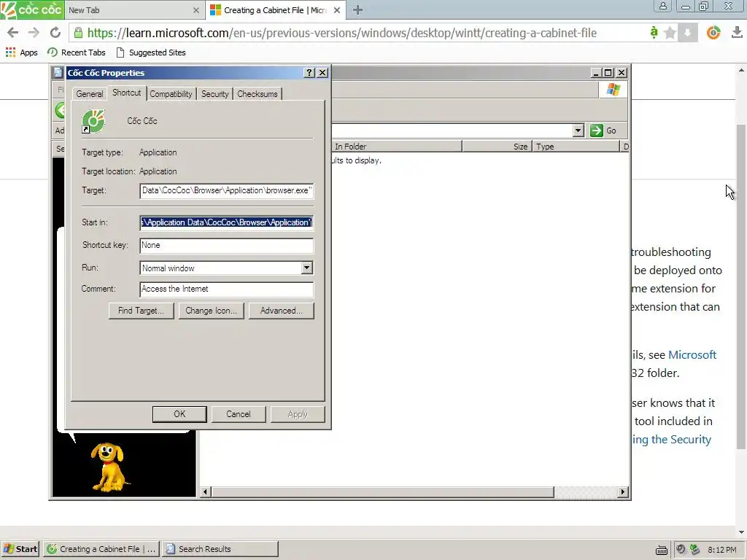Image resolution: width=747 pixels, height=560 pixels.
Task: Click the browser address bar URL
Action: coord(341,33)
